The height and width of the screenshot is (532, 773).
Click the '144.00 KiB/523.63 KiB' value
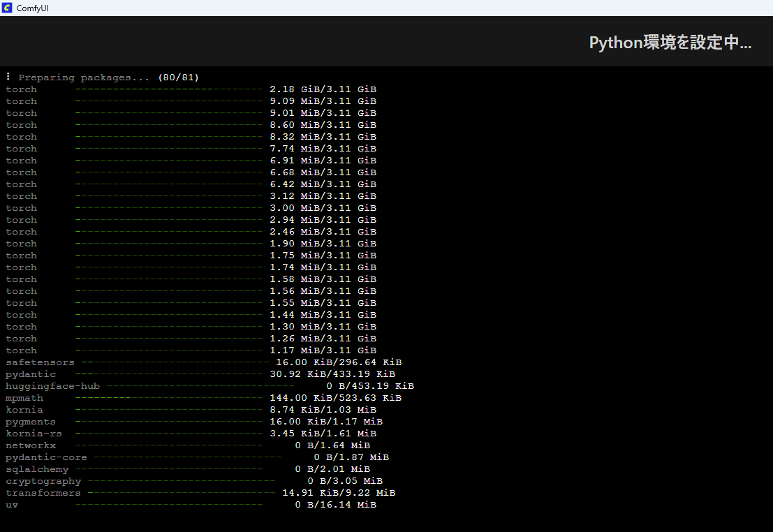point(336,398)
